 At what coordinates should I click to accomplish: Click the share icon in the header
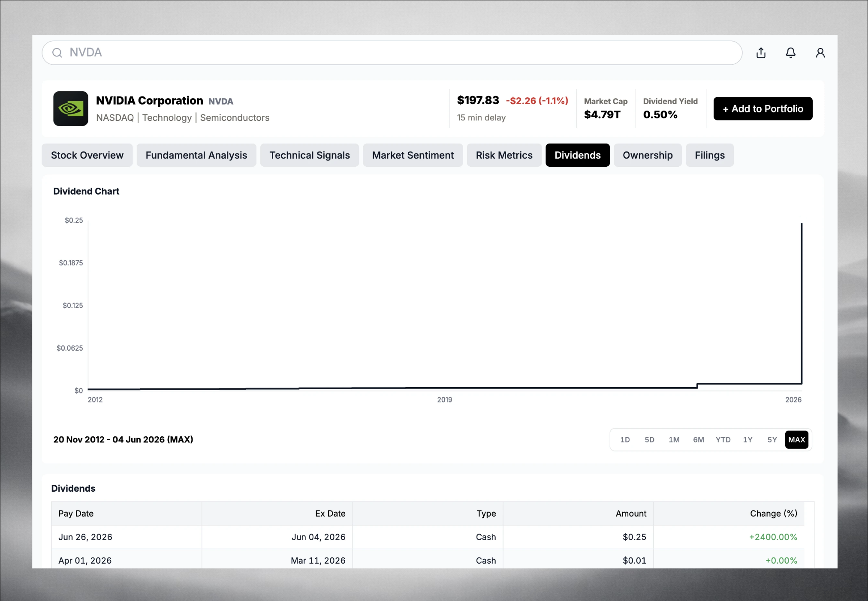pos(761,53)
